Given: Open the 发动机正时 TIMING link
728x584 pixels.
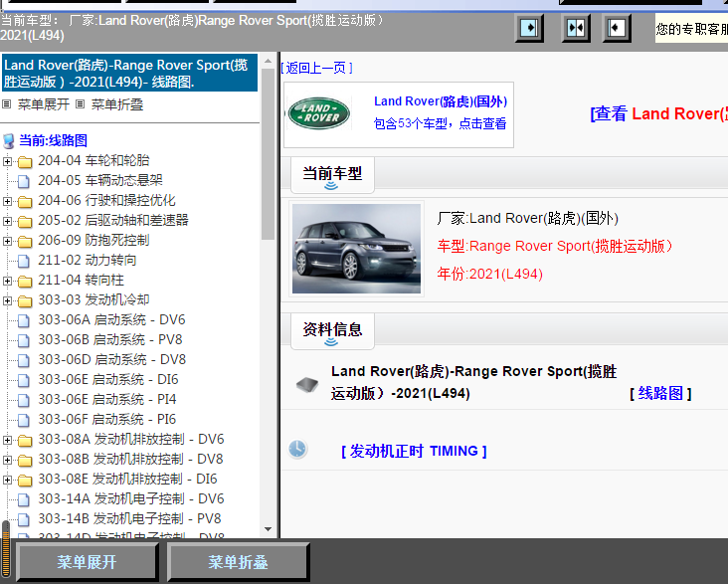Looking at the screenshot, I should coord(414,451).
